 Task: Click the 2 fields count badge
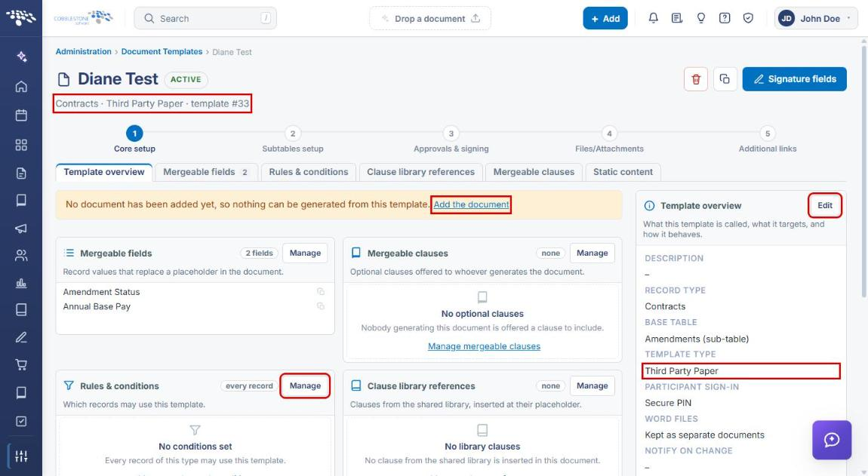(259, 253)
